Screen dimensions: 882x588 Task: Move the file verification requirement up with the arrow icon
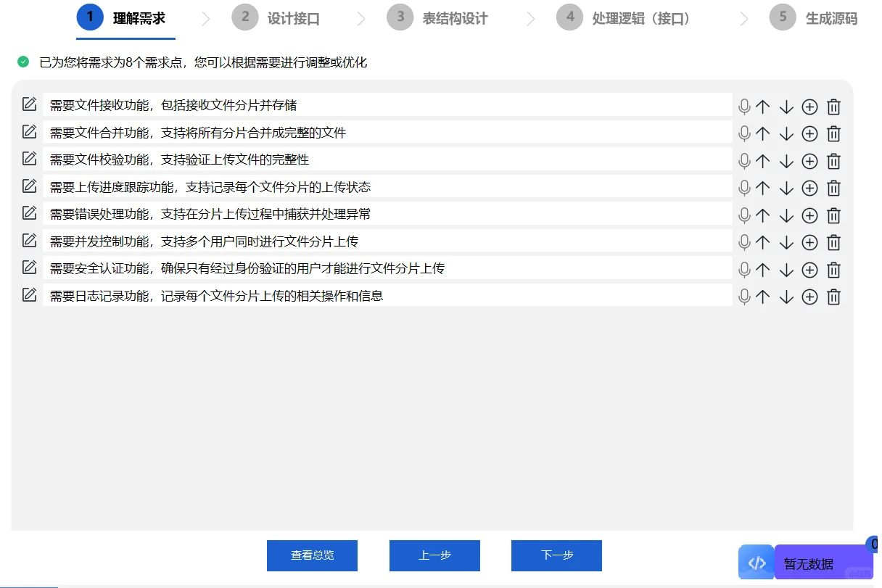click(762, 160)
